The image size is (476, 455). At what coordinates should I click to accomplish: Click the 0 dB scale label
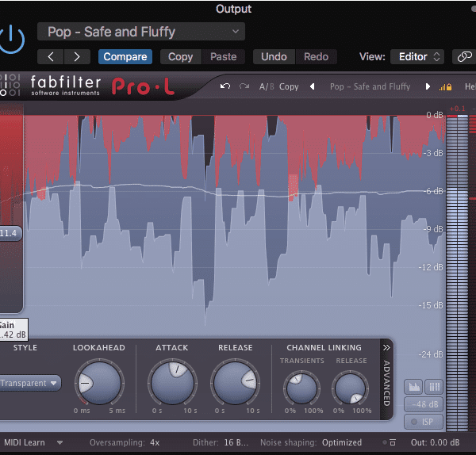click(x=435, y=115)
